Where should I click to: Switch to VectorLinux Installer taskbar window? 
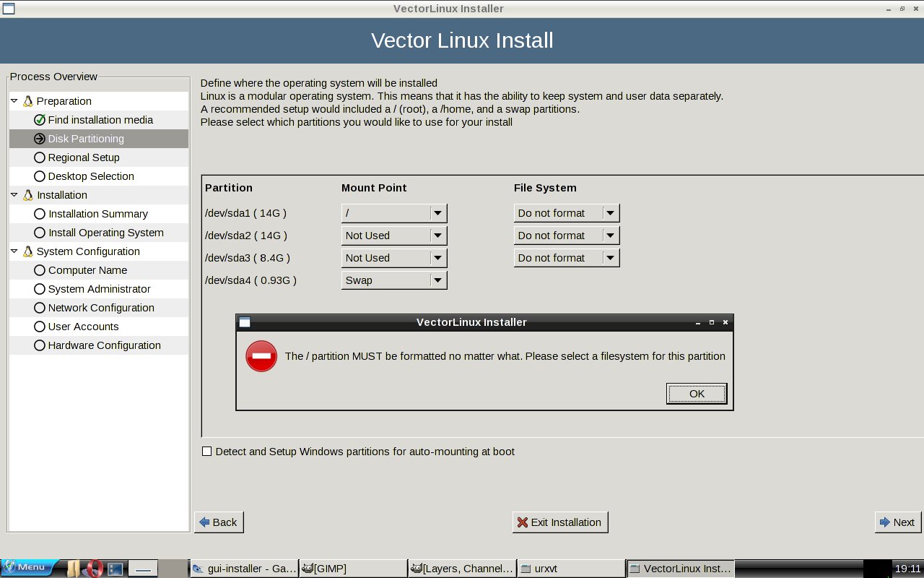pos(680,569)
